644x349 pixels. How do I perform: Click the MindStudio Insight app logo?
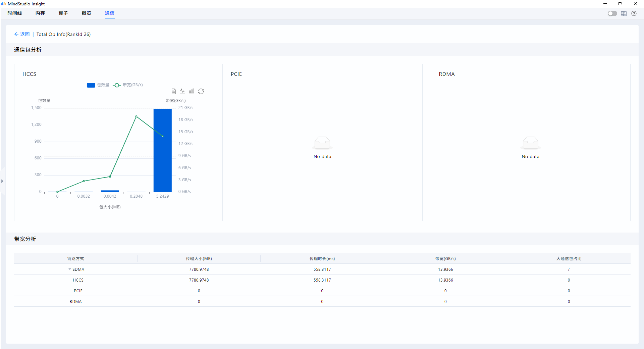tap(3, 4)
